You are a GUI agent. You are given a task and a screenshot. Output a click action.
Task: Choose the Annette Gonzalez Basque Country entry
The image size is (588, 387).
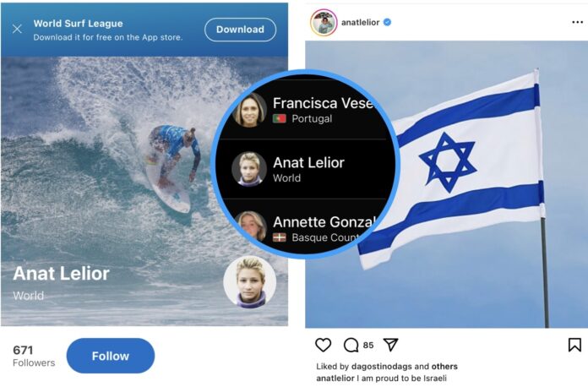pos(304,228)
